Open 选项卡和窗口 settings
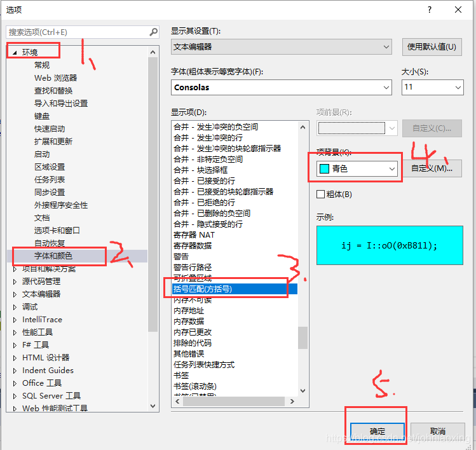The image size is (476, 450). point(57,231)
